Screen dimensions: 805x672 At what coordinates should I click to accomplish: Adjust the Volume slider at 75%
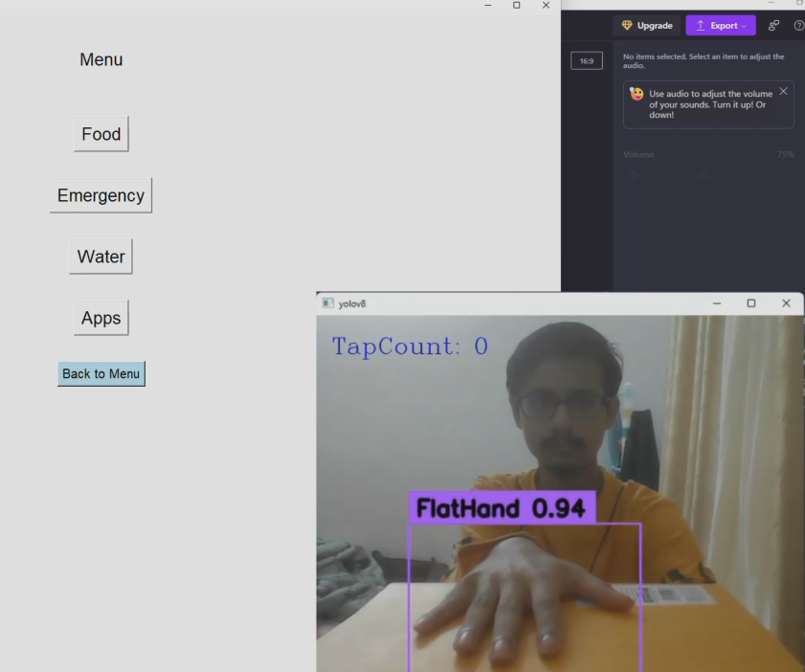(704, 176)
